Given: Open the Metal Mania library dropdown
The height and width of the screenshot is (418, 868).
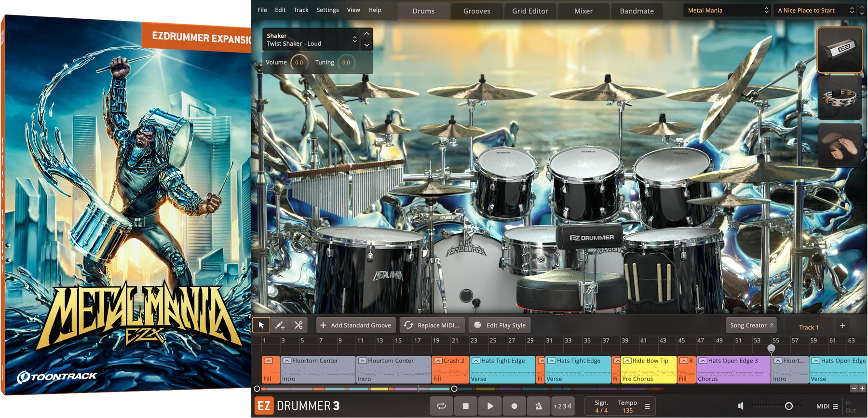Looking at the screenshot, I should pos(728,10).
